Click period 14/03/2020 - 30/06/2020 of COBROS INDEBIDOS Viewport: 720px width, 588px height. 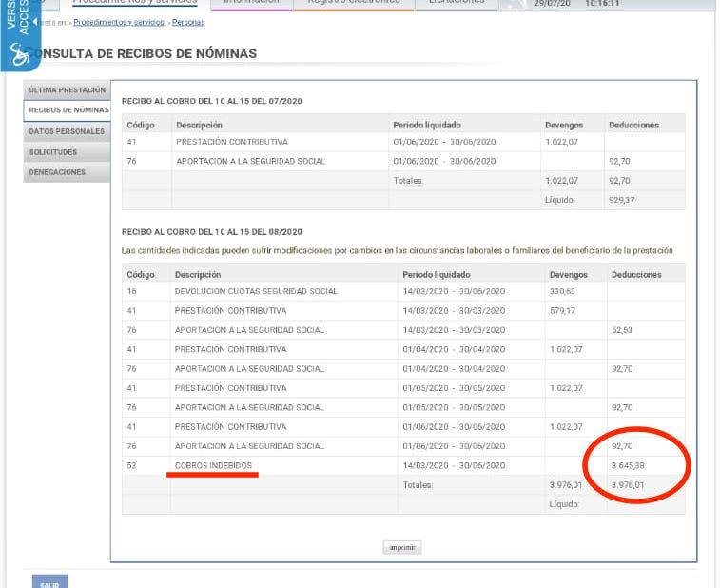pyautogui.click(x=454, y=465)
